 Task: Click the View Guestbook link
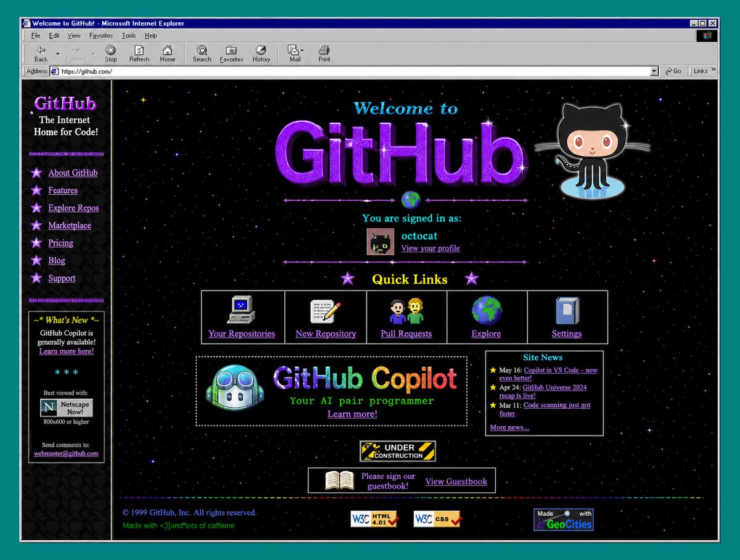pyautogui.click(x=456, y=482)
